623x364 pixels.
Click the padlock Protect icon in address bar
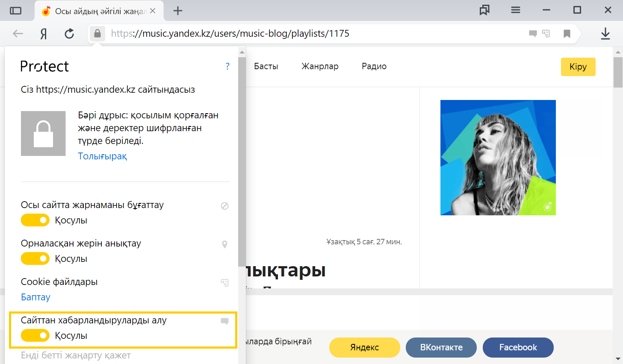click(x=97, y=33)
